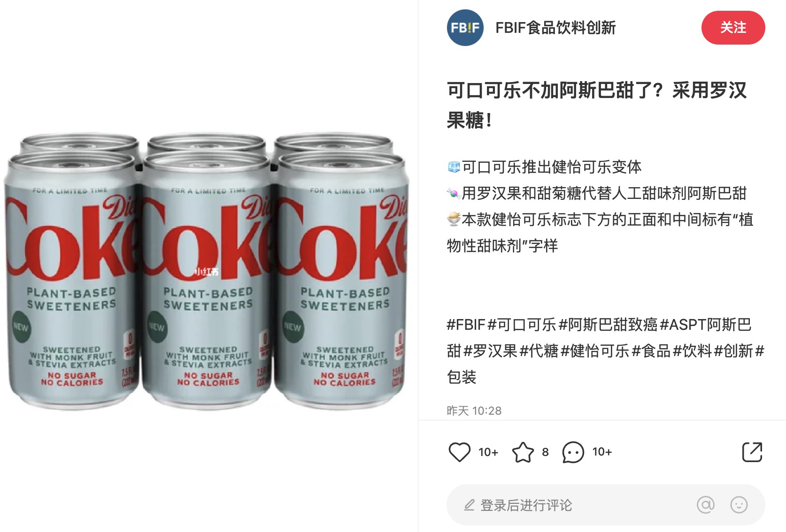The width and height of the screenshot is (786, 532).
Task: Open comments via speech bubble icon
Action: (x=573, y=452)
